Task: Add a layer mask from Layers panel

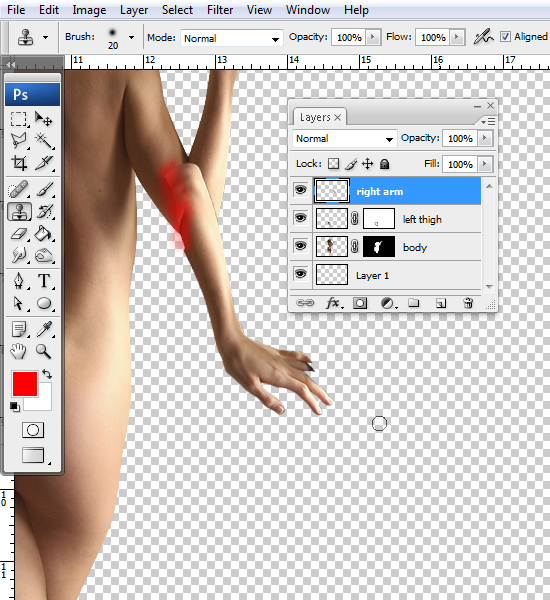Action: [359, 303]
